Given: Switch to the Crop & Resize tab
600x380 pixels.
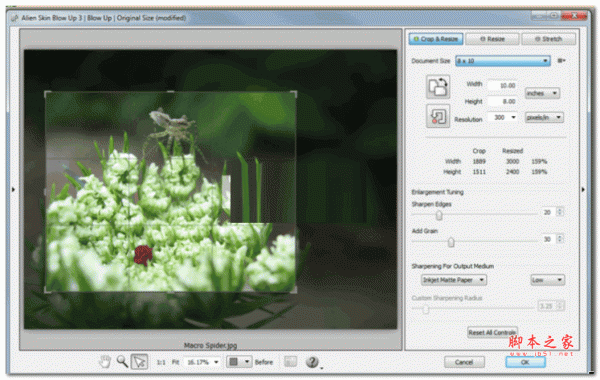Looking at the screenshot, I should coord(436,39).
